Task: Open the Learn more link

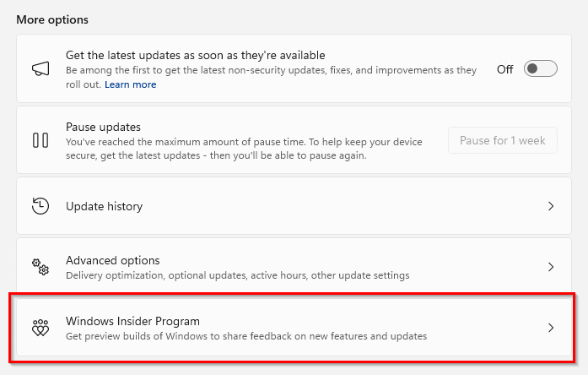Action: point(130,84)
